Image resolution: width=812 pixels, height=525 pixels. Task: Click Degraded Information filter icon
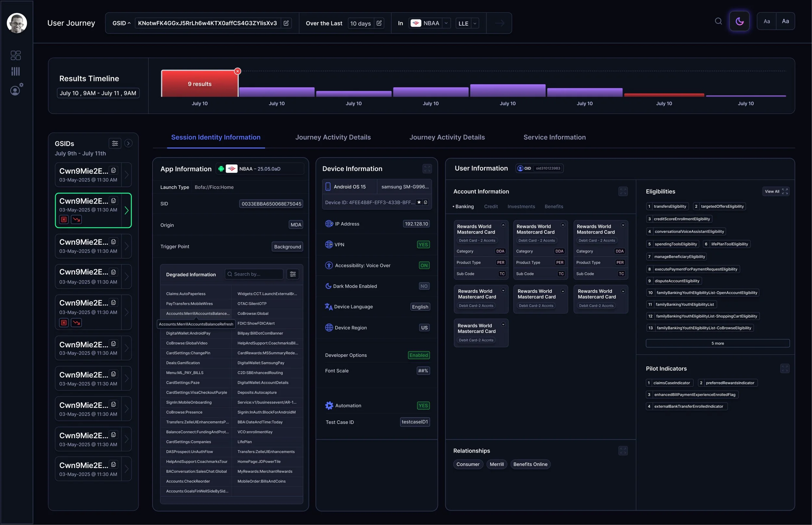pyautogui.click(x=293, y=274)
